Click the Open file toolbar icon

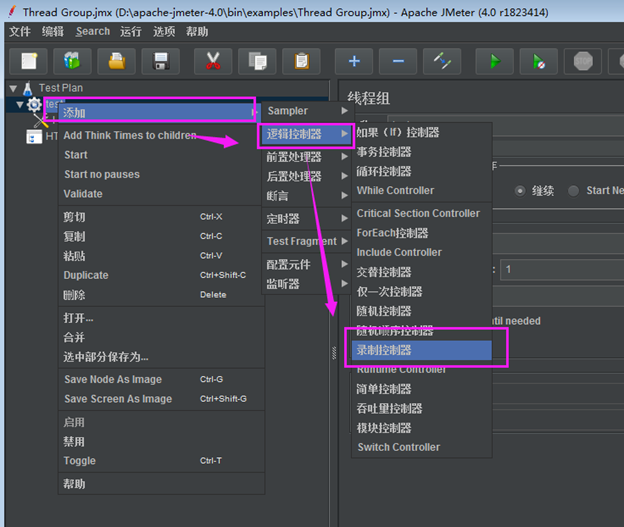117,62
